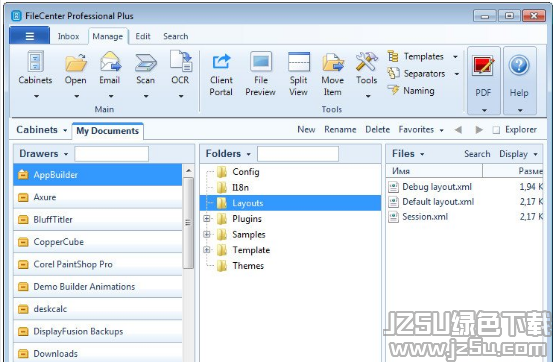Go forward with the right arrow
553x362 pixels.
pos(479,130)
